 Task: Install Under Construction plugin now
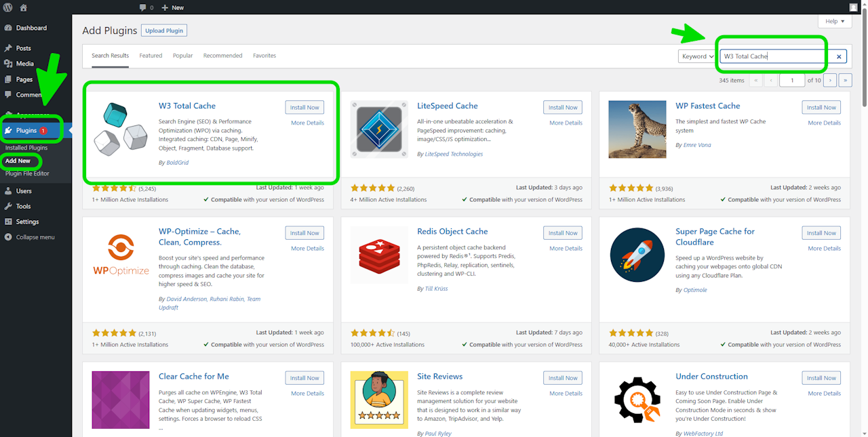(x=821, y=378)
